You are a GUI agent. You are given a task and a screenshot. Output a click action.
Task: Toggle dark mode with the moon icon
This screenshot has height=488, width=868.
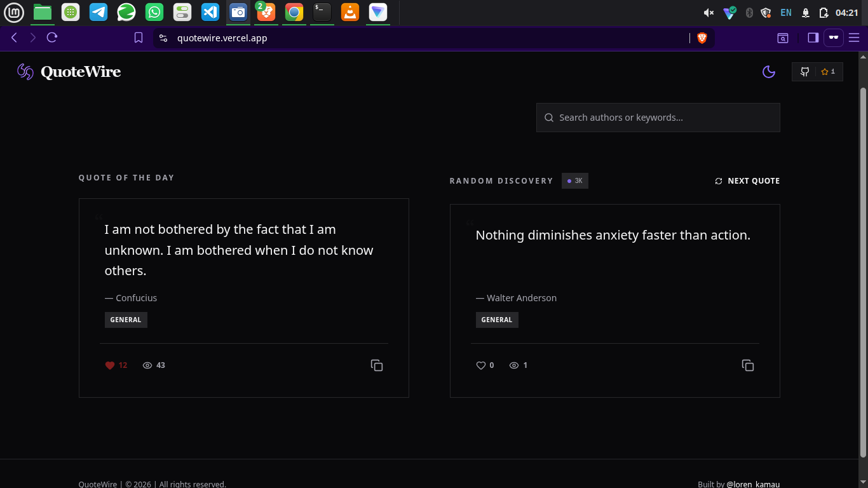click(769, 72)
